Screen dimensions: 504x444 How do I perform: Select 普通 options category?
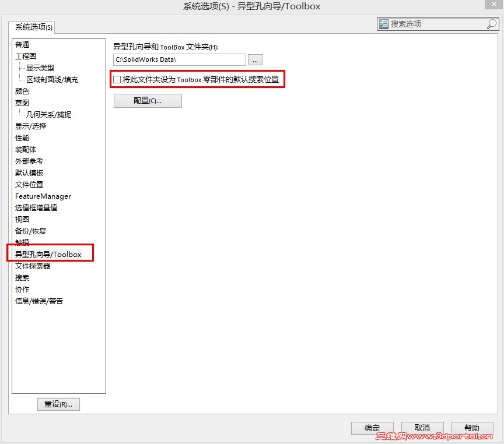[x=22, y=44]
